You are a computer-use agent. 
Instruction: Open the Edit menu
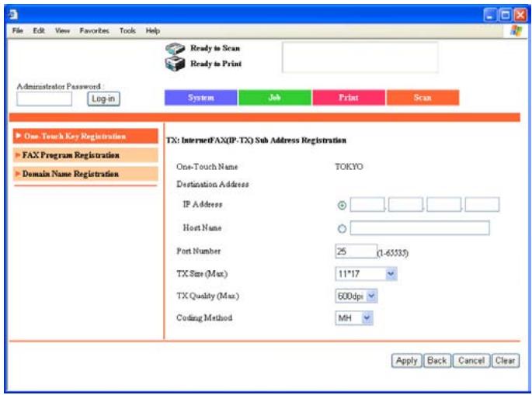tap(39, 31)
